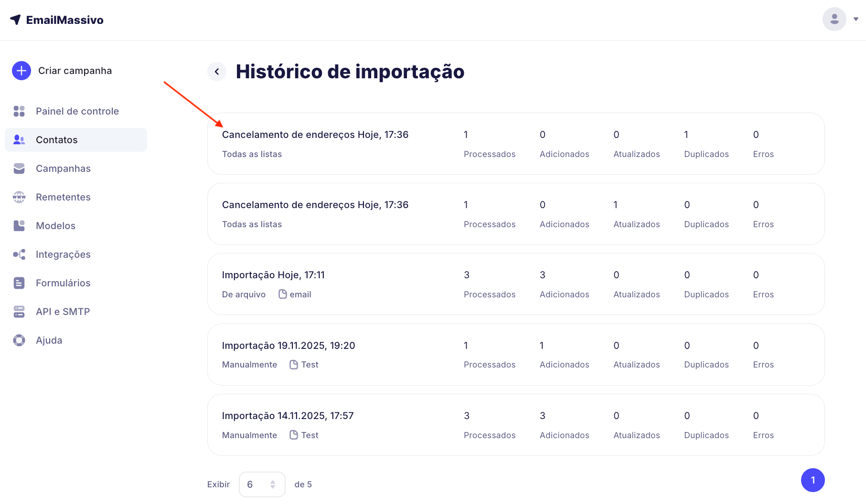The image size is (866, 504).
Task: Go to pagination page 1
Action: pyautogui.click(x=813, y=480)
